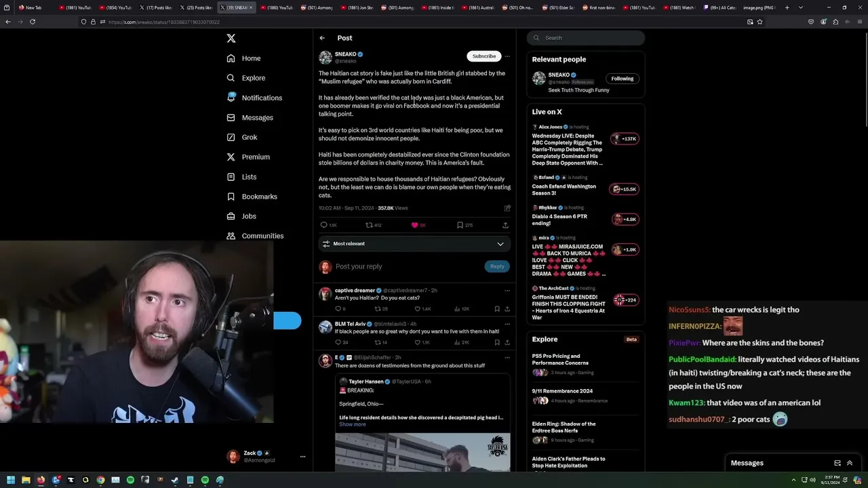Like BLM Tel Aviv's reply
Screen dimensions: 868x488
pyautogui.click(x=417, y=342)
